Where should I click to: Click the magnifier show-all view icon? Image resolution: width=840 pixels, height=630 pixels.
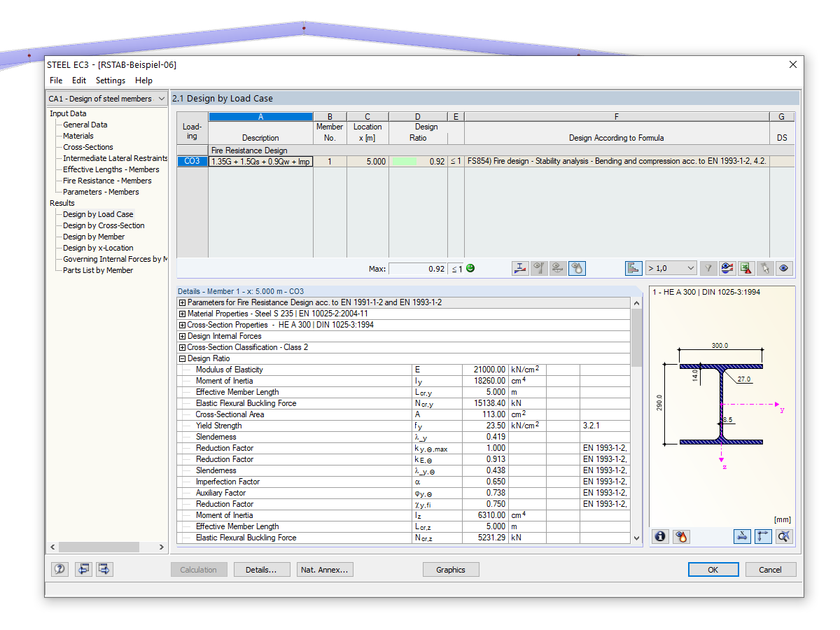(x=784, y=536)
